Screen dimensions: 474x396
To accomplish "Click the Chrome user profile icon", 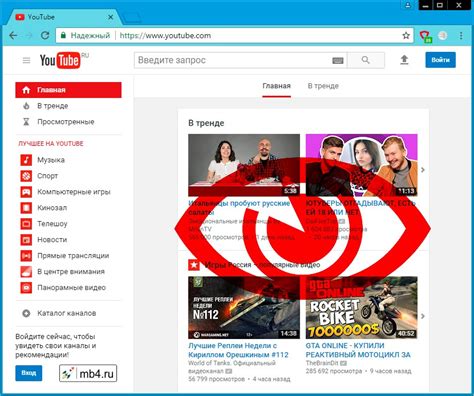I will pos(408,5).
